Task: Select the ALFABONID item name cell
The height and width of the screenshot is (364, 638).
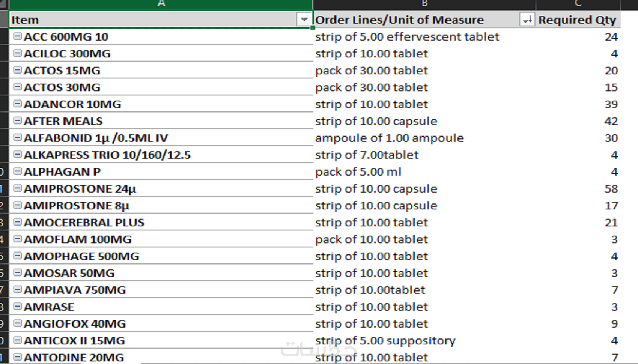Action: [96, 138]
